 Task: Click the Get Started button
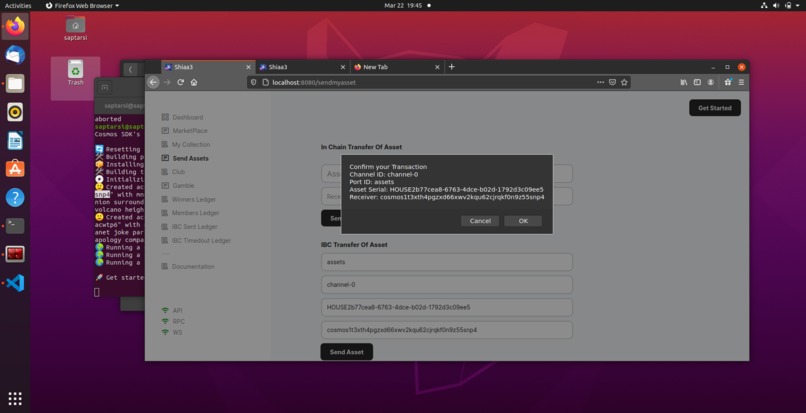715,108
